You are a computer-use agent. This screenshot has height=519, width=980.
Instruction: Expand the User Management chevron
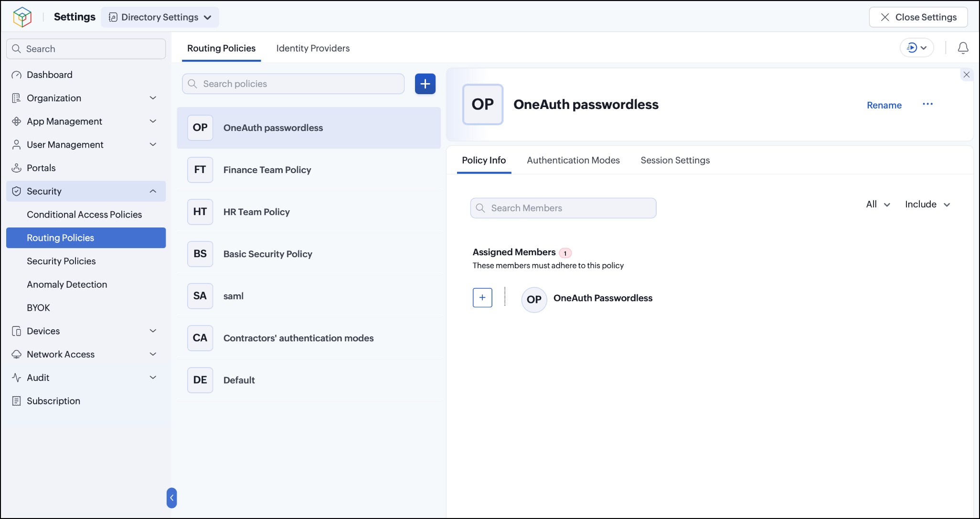click(x=153, y=145)
